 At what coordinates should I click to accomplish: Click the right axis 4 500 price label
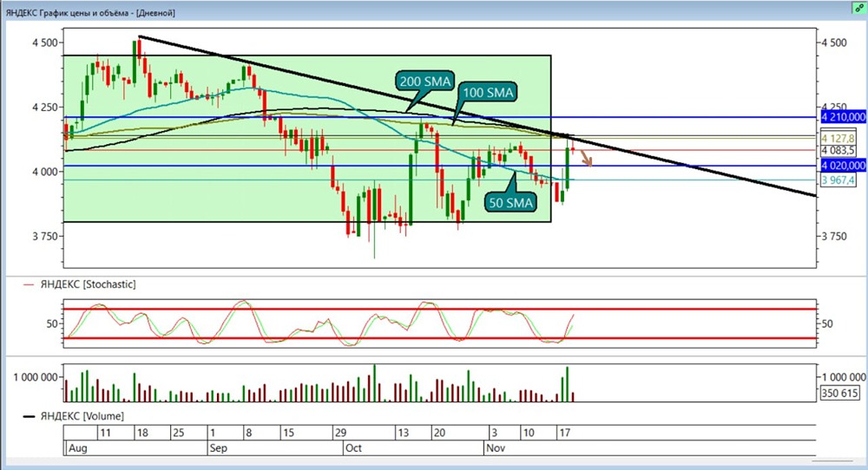tap(834, 42)
